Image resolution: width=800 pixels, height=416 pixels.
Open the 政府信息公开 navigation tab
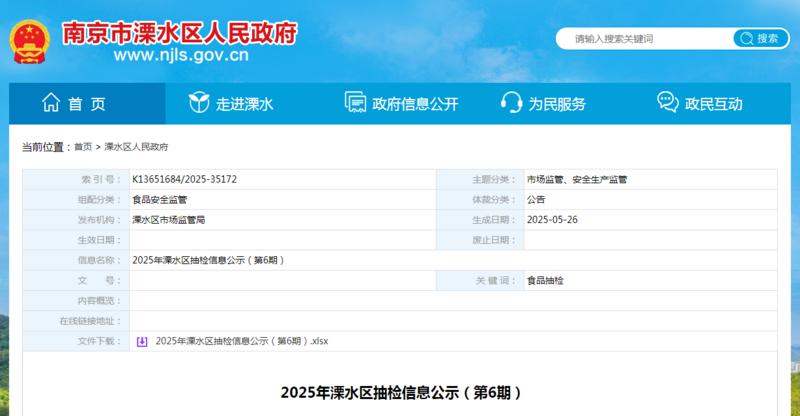(400, 103)
